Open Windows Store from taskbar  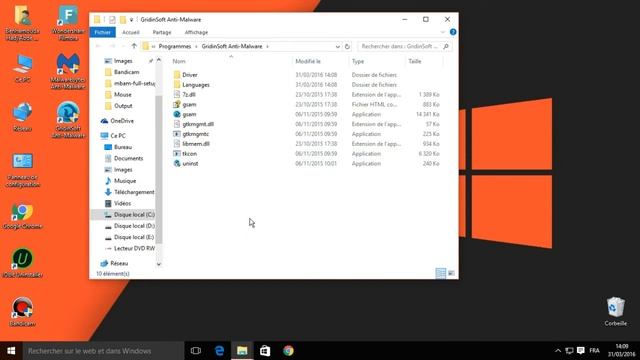(x=265, y=351)
